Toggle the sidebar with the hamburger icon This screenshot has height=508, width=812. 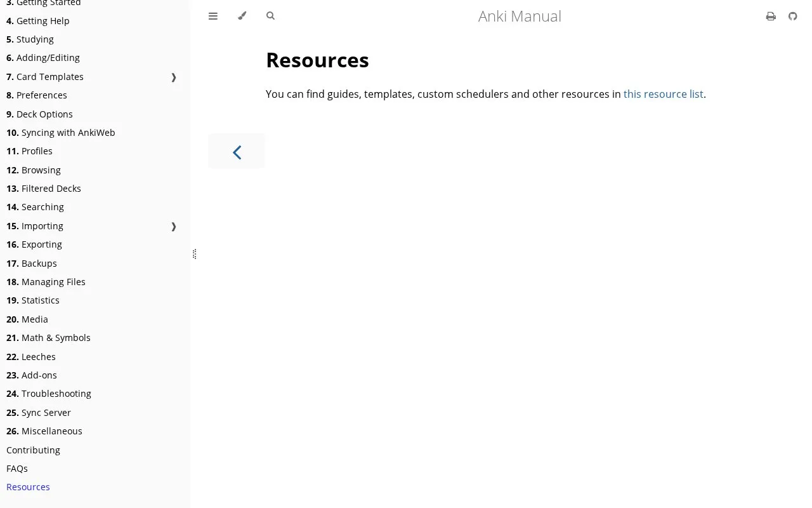pos(213,16)
